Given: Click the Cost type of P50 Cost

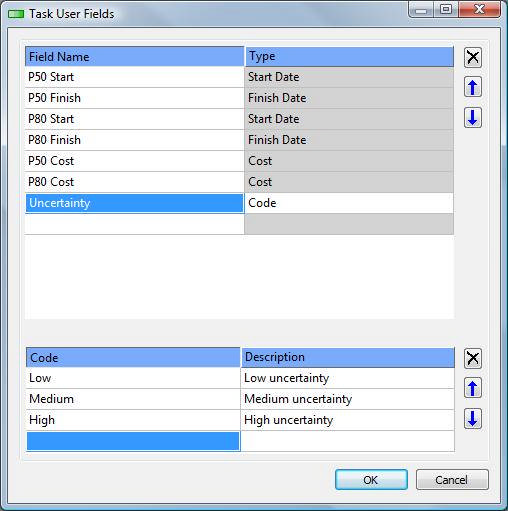Looking at the screenshot, I should coord(349,161).
